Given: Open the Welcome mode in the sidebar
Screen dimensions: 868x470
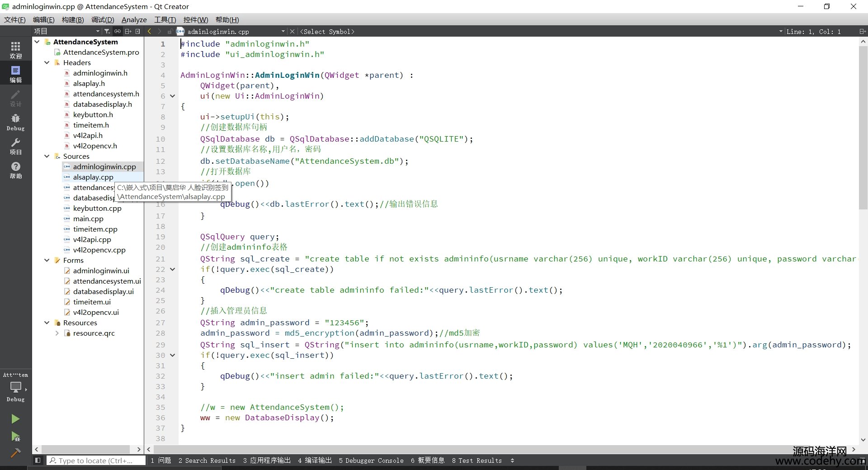Looking at the screenshot, I should (x=15, y=50).
